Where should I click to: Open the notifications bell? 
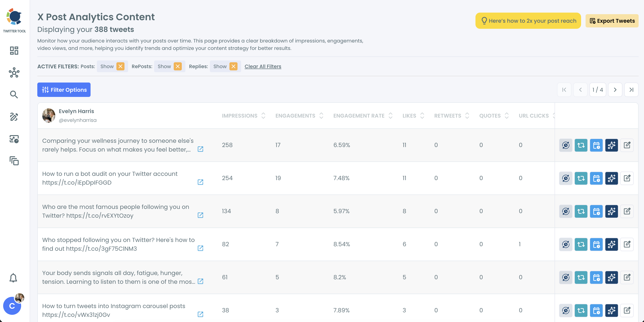pyautogui.click(x=13, y=278)
